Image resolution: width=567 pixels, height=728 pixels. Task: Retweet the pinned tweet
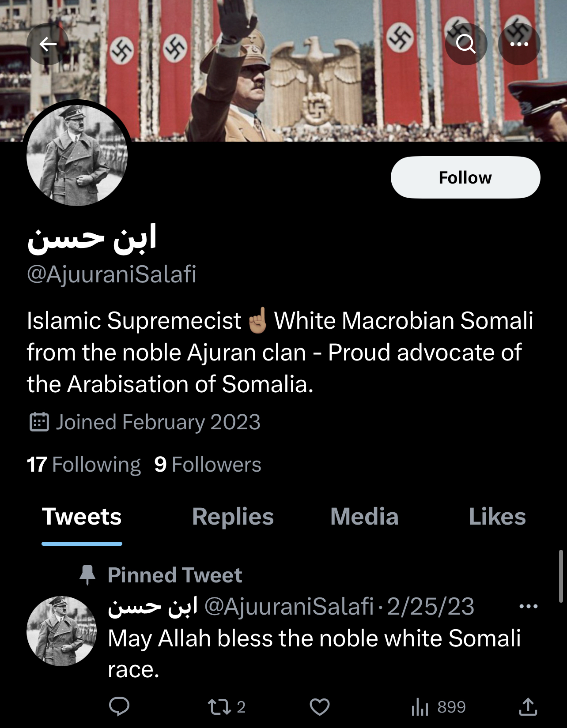[227, 707]
